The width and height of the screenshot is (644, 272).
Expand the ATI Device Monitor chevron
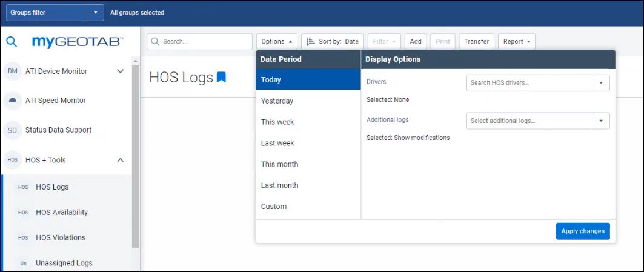[120, 71]
